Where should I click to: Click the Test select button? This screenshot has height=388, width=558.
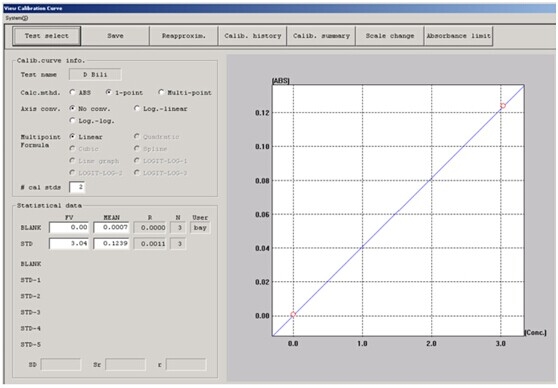[x=47, y=36]
